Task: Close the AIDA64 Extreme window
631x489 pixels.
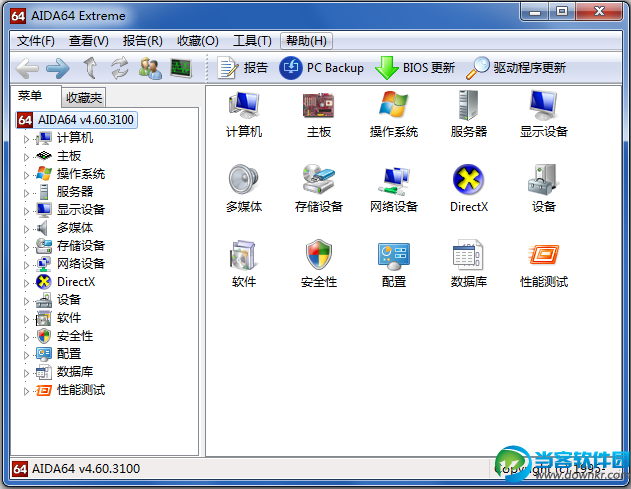Action: pos(599,11)
